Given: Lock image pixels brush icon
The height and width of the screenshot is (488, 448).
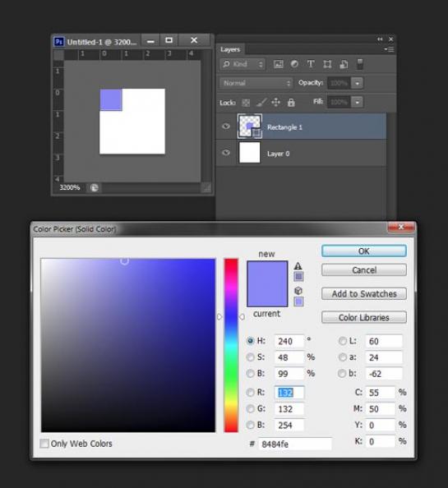Looking at the screenshot, I should 261,103.
